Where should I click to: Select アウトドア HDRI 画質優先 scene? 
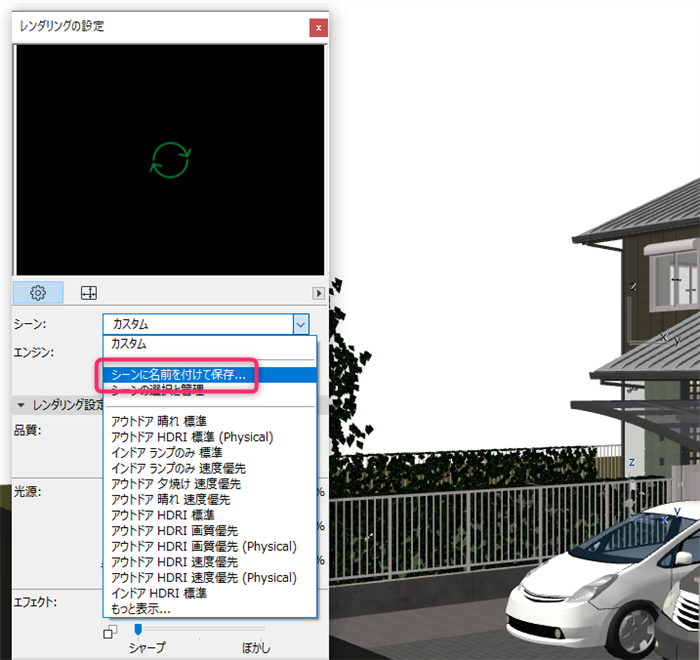(210, 531)
